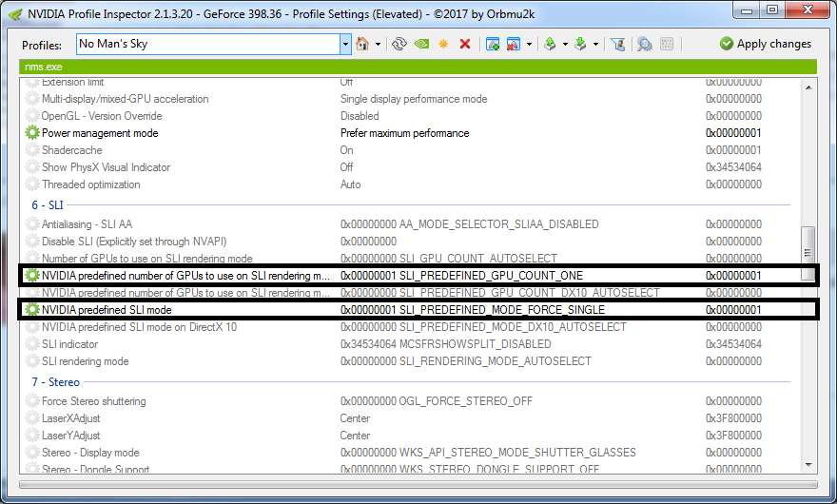Select the Power management mode setting name
The height and width of the screenshot is (504, 837).
point(100,133)
